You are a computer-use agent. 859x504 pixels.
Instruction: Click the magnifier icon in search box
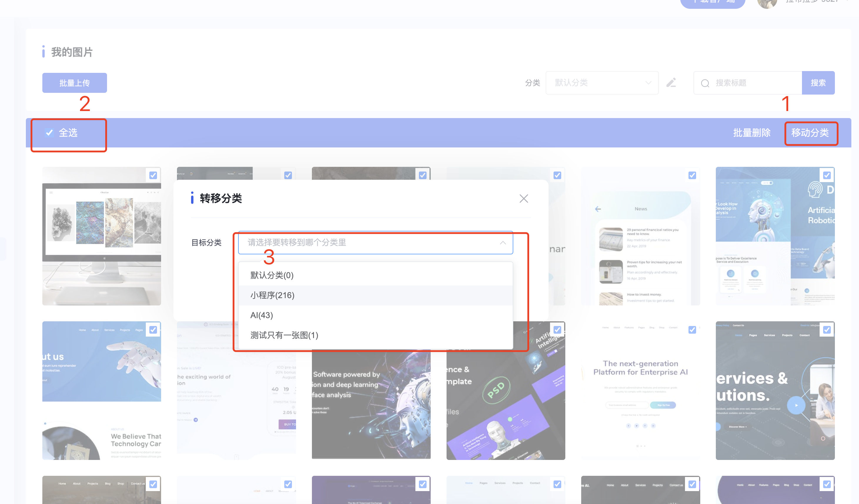click(705, 83)
